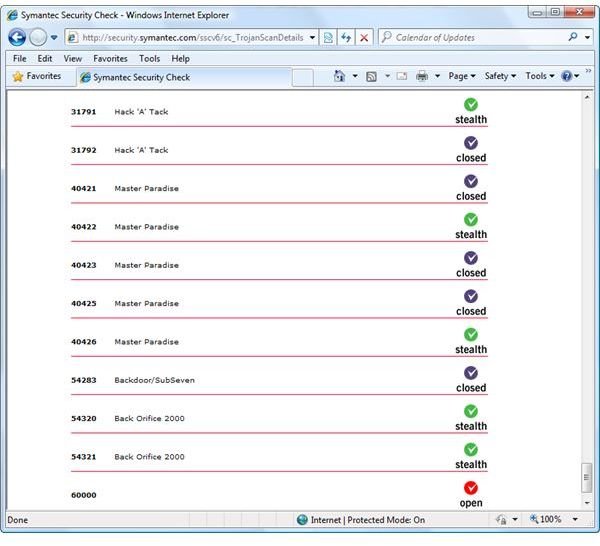Viewport: 600px width, 546px height.
Task: Open the View menu
Action: click(x=73, y=59)
